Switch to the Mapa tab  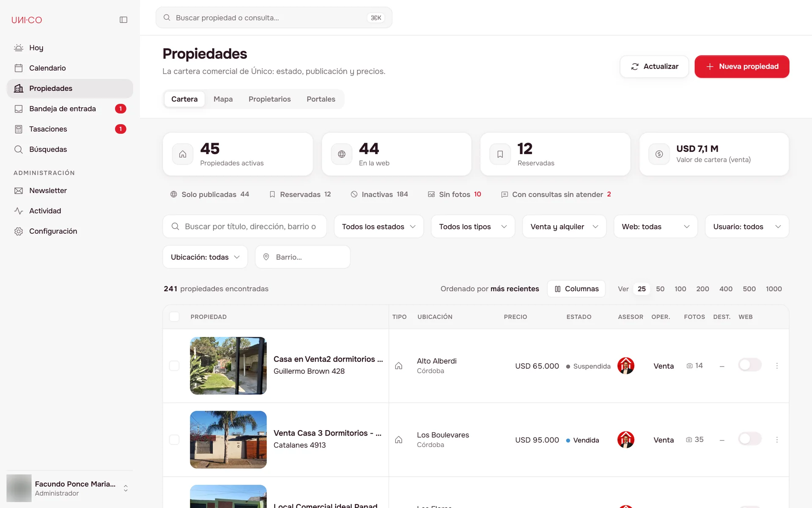tap(223, 99)
